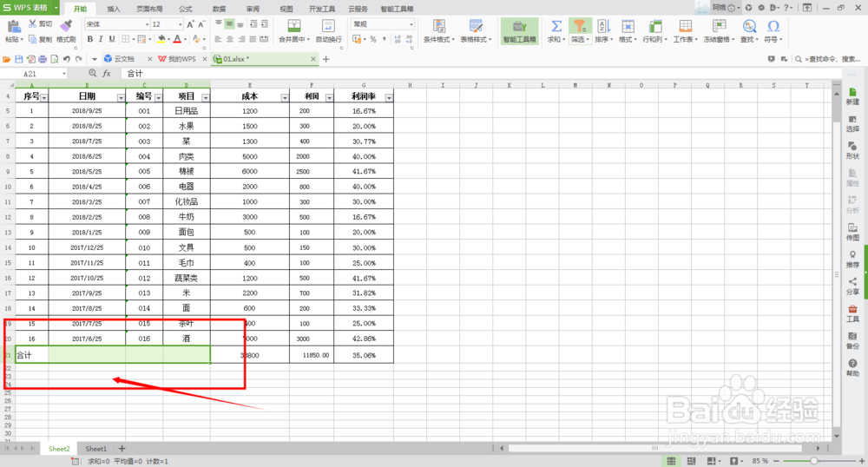The height and width of the screenshot is (467, 868).
Task: Open filter dropdown on 成本 column header
Action: point(285,97)
